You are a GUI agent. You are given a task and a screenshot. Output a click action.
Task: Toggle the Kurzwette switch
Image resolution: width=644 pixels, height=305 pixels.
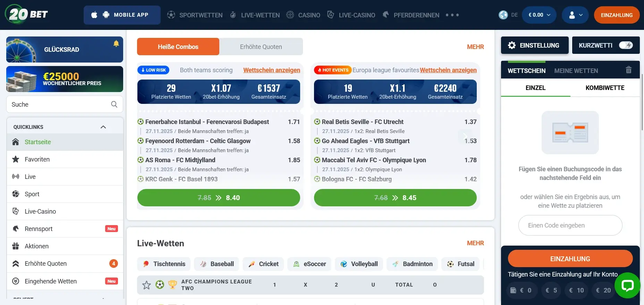click(x=626, y=45)
